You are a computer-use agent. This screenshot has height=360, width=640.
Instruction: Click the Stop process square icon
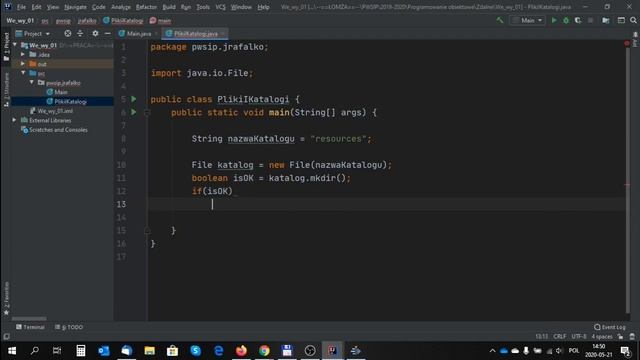click(590, 20)
